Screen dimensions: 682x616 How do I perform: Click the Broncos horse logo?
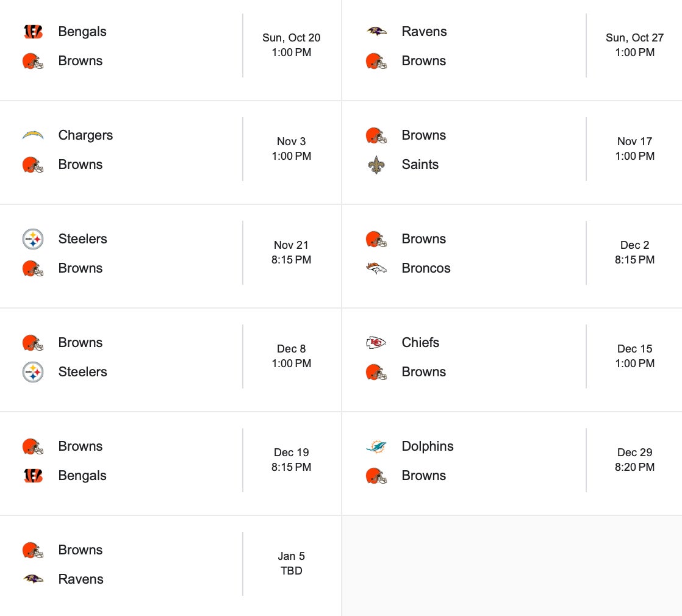click(376, 268)
